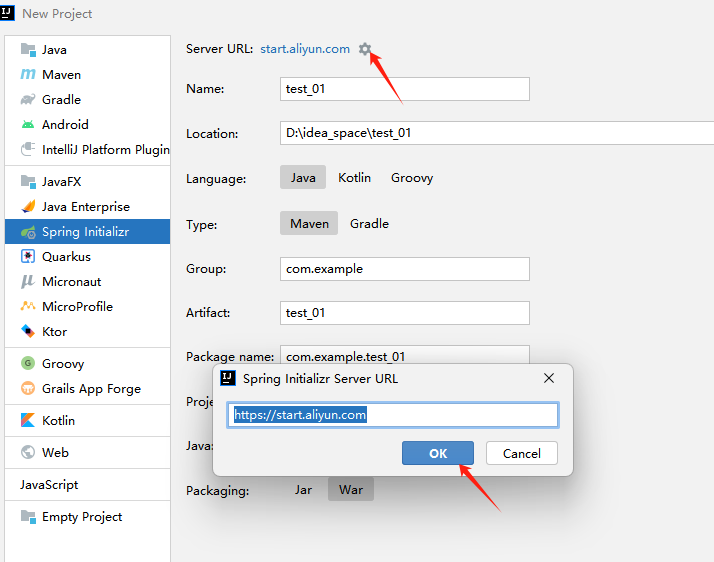
Task: Confirm server URL with OK
Action: click(x=438, y=453)
